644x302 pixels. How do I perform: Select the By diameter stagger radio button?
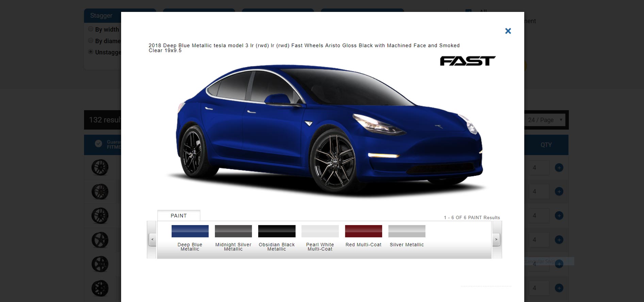coord(91,40)
